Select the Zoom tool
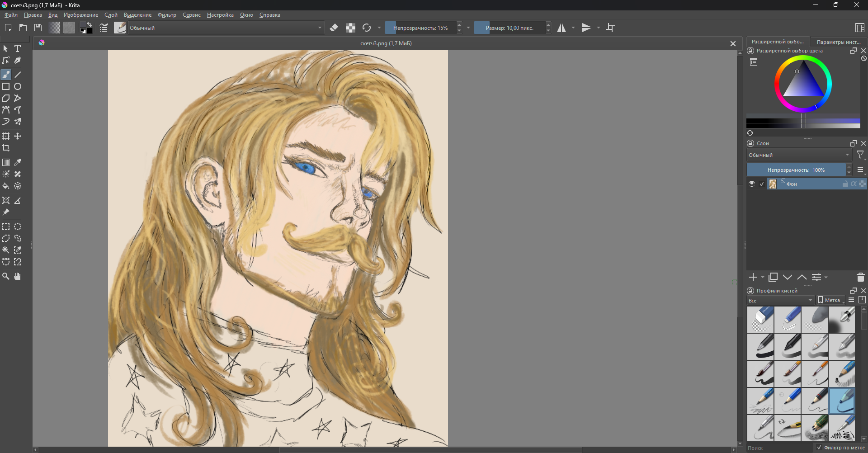Viewport: 868px width, 453px height. (6, 276)
